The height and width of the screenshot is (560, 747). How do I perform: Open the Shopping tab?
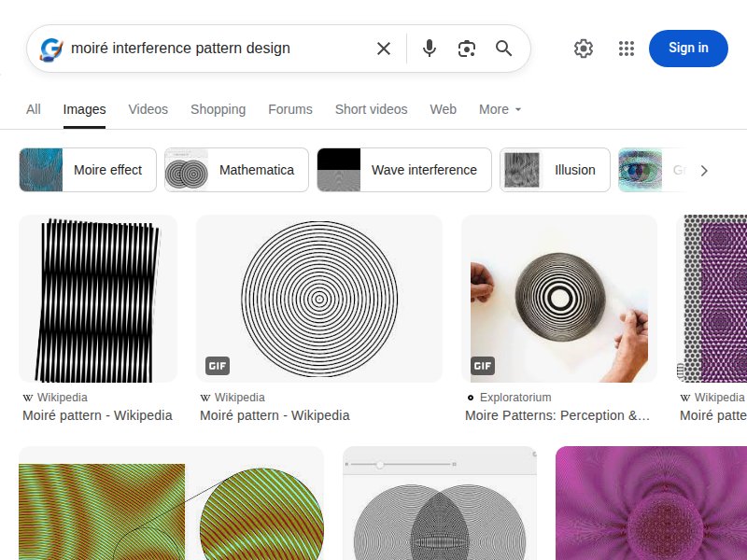pyautogui.click(x=218, y=109)
